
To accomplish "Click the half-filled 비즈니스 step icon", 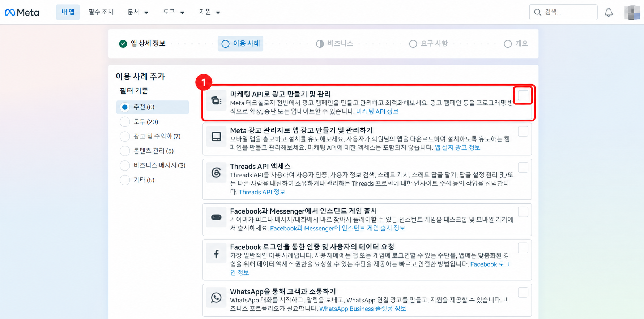I will [x=320, y=44].
